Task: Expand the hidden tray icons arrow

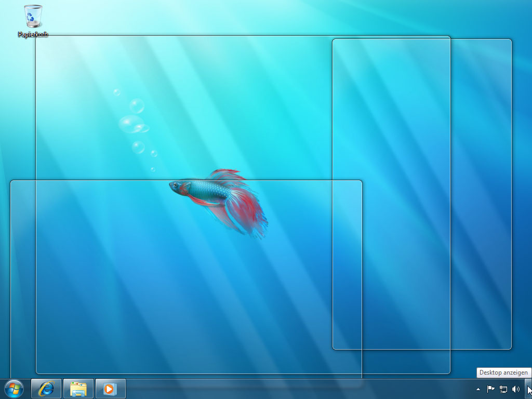Action: tap(478, 389)
